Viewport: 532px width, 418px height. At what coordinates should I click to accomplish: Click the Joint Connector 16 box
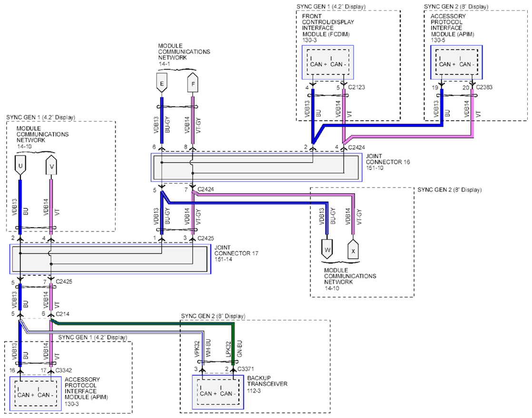coord(256,168)
